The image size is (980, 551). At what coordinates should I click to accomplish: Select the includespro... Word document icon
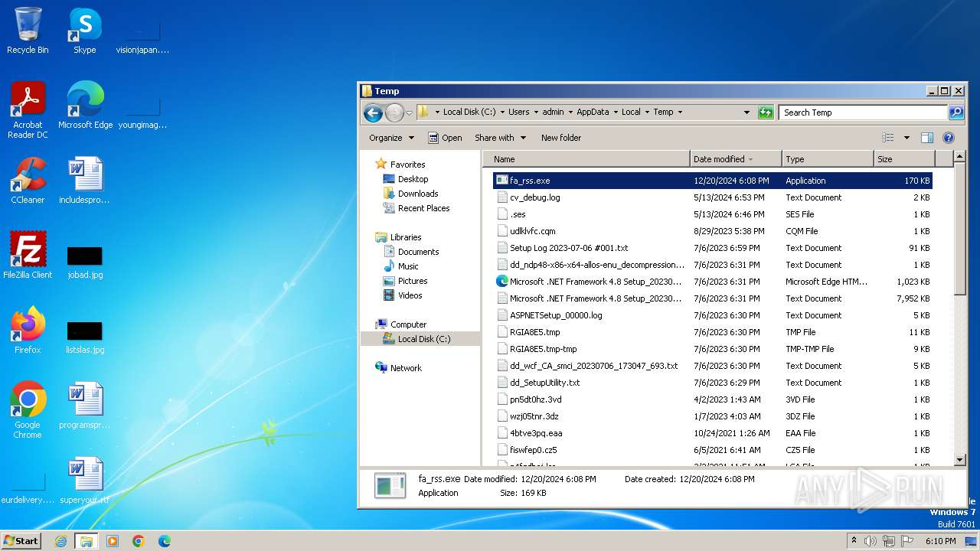coord(84,180)
